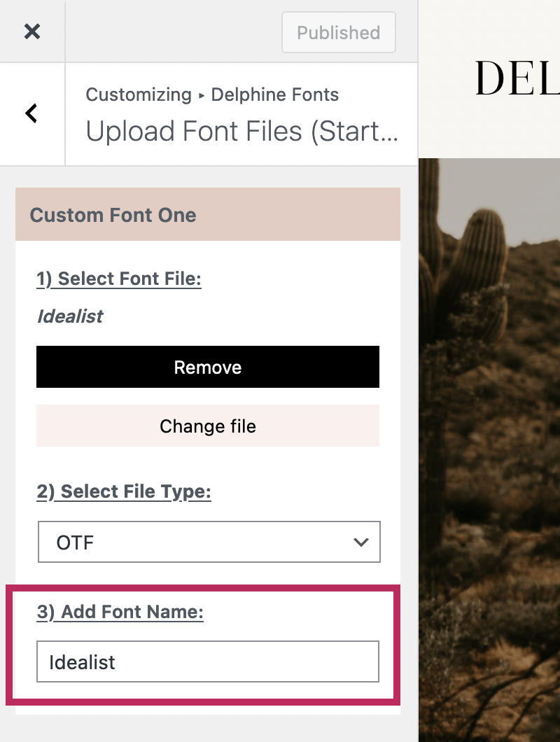Click the DEL site title in preview
Screen dimensions: 560x742
point(517,77)
